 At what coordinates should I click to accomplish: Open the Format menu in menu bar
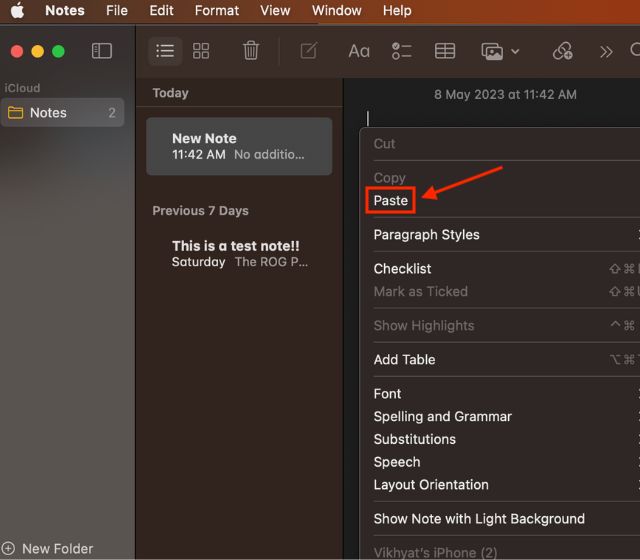217,11
